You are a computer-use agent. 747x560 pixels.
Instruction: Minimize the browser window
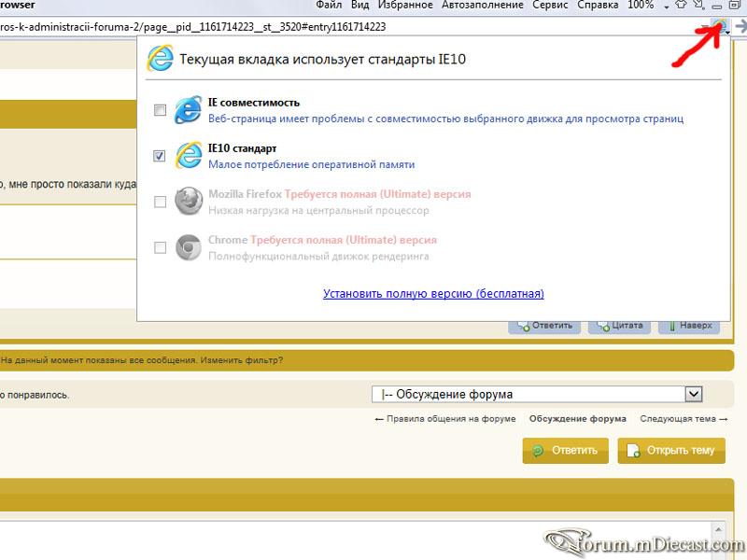[717, 6]
